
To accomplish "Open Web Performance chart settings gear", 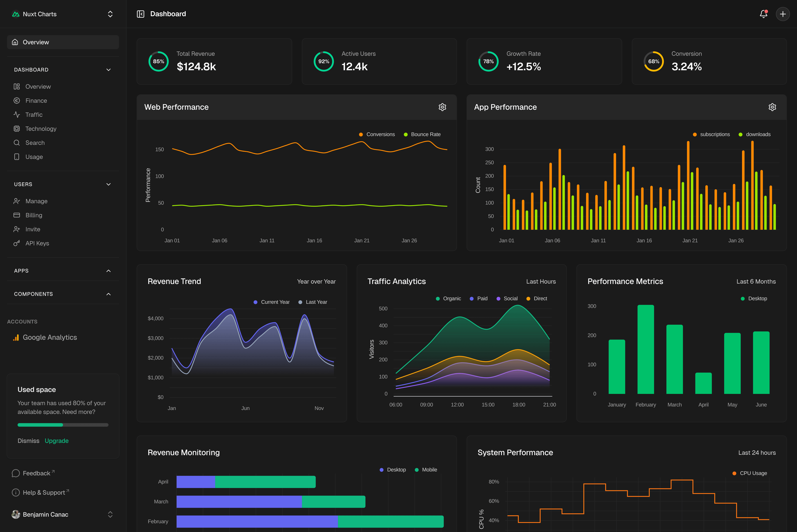I will (442, 107).
